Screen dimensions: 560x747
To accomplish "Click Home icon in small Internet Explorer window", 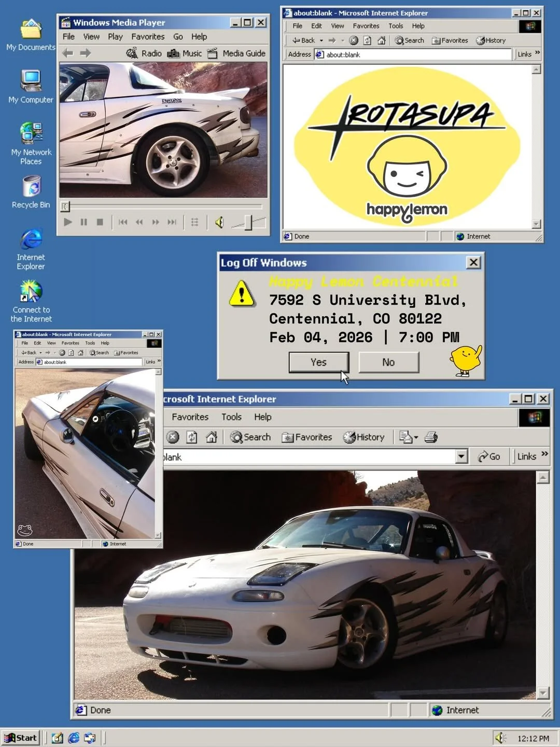I will (x=80, y=353).
